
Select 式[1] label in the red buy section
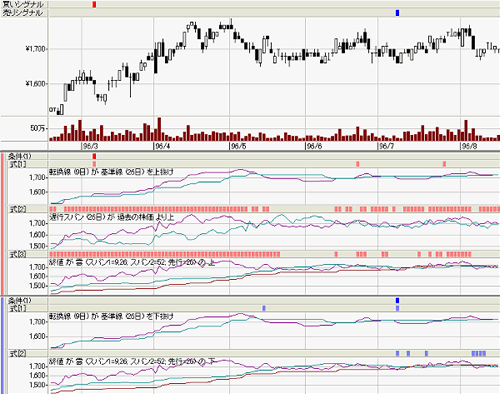[18, 164]
